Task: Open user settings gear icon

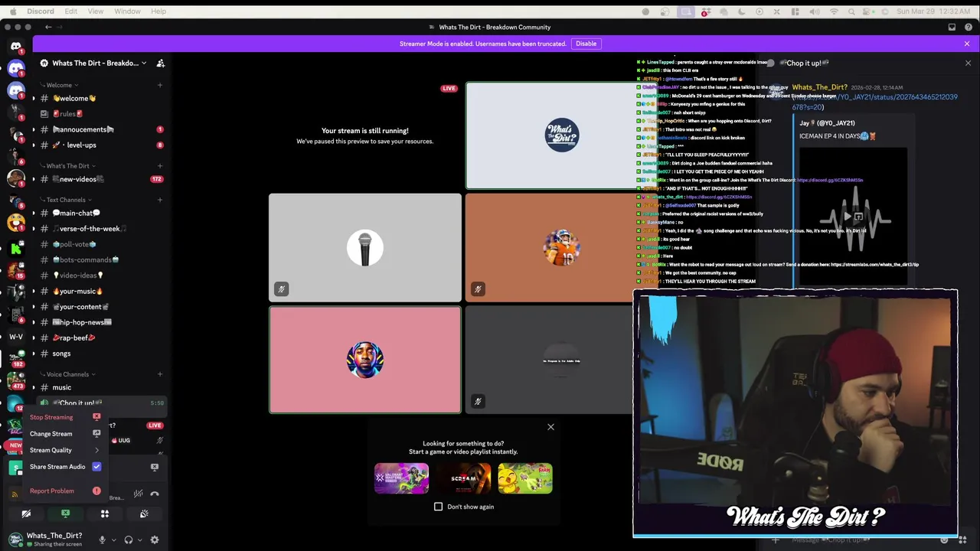Action: point(155,540)
